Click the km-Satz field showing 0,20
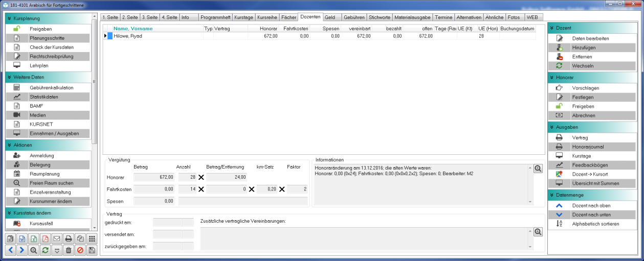The image size is (644, 261). coord(267,189)
